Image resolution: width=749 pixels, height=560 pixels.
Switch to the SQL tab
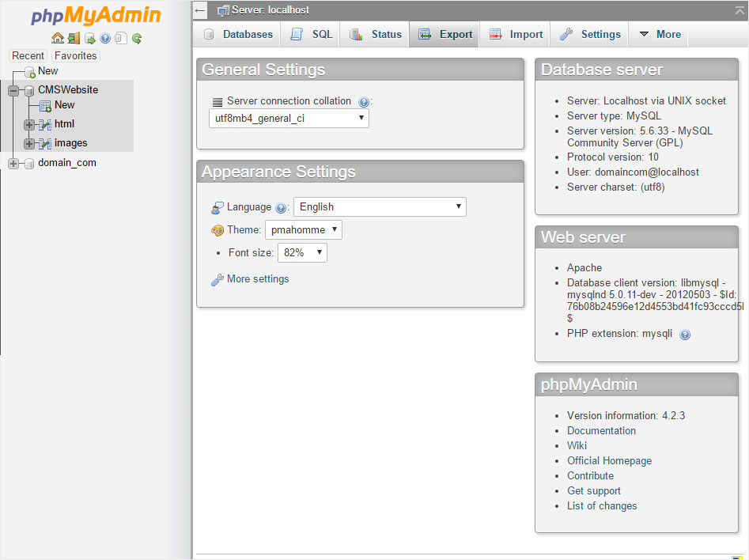coord(312,34)
